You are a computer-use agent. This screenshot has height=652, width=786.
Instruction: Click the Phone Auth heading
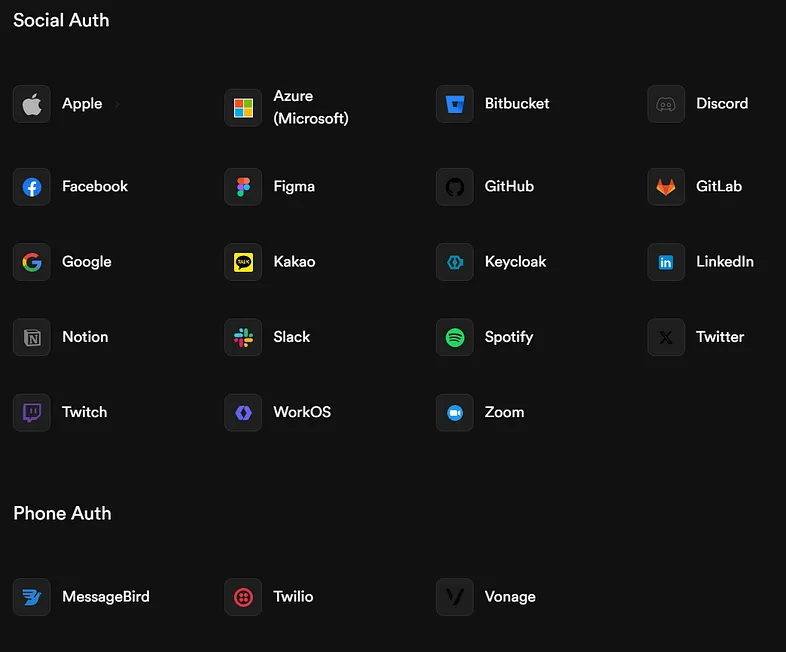(x=62, y=514)
